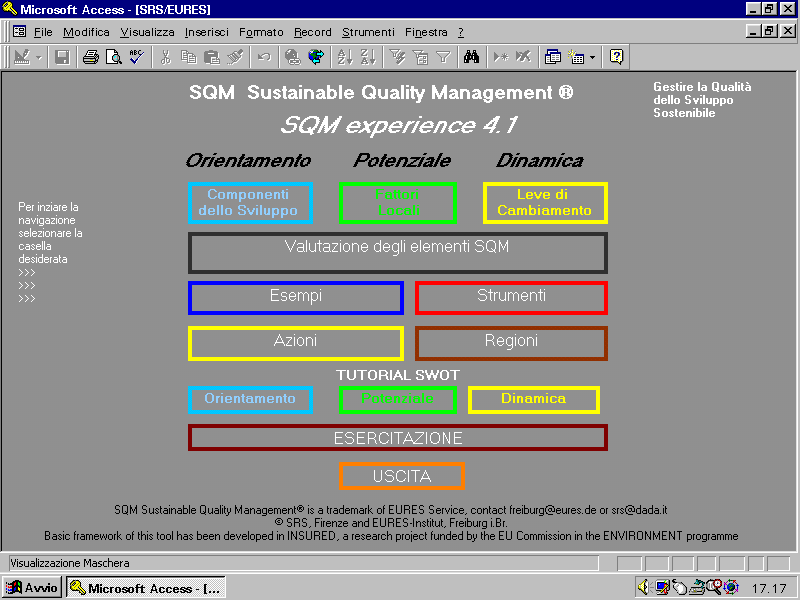
Task: Sort ascending with the A-Z icon
Action: click(345, 57)
